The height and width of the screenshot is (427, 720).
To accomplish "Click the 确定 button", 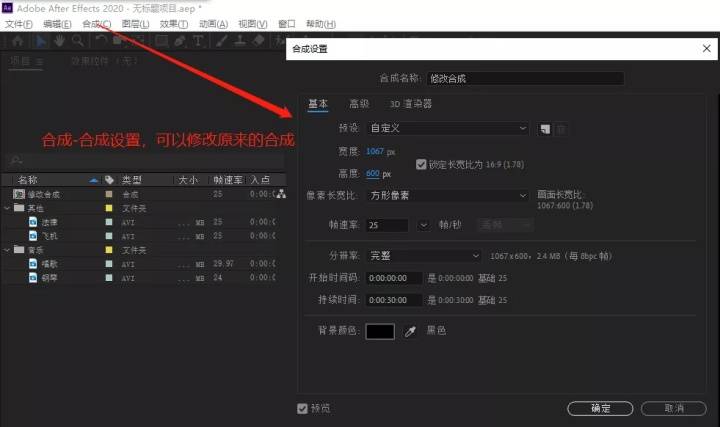I will [600, 408].
